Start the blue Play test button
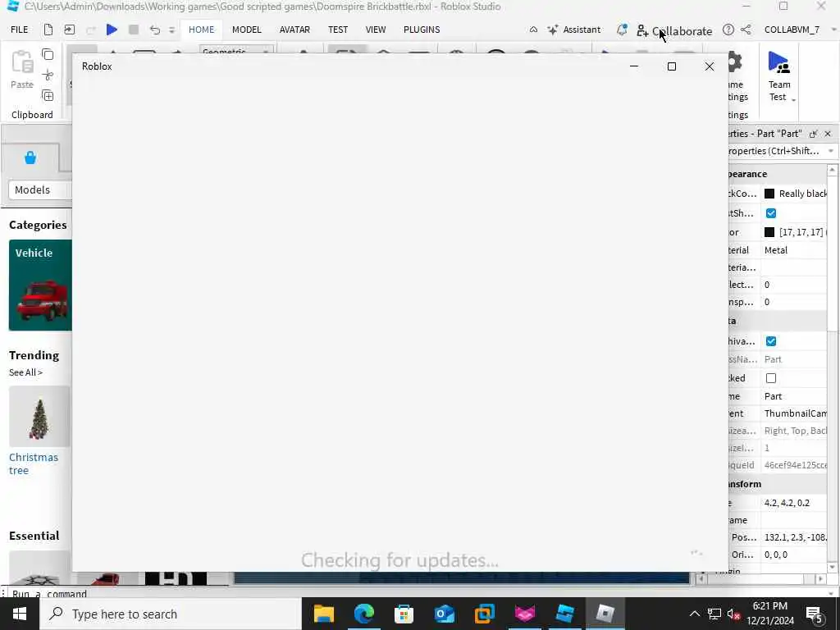This screenshot has height=630, width=840. [x=112, y=30]
